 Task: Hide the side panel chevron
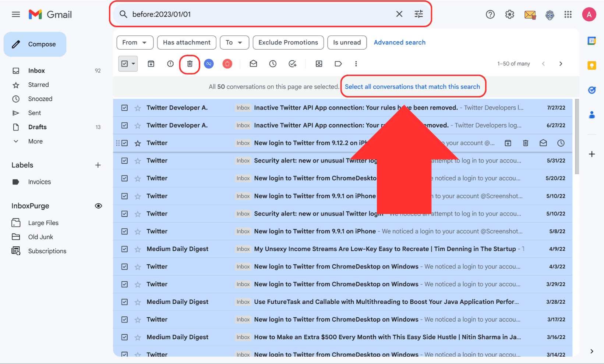click(591, 351)
